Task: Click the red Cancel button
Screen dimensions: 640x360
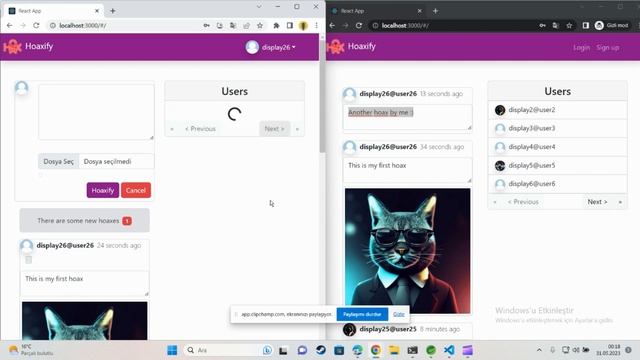Action: 136,190
